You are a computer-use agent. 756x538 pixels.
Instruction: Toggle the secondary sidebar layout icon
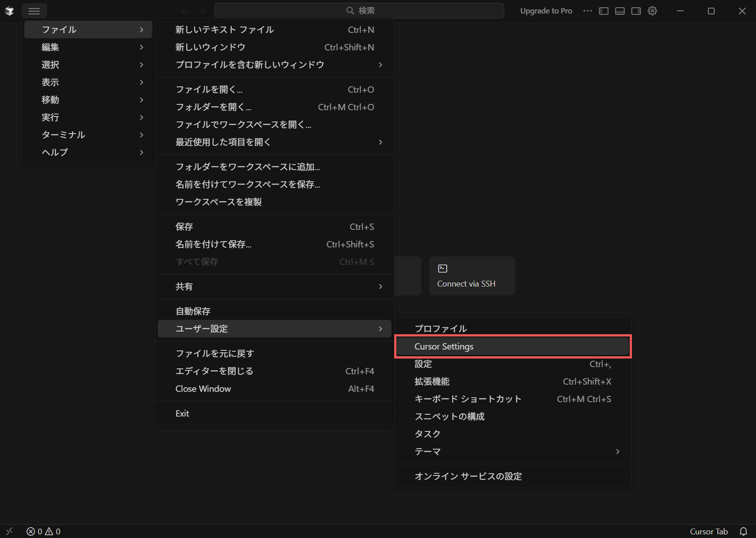[x=636, y=11]
